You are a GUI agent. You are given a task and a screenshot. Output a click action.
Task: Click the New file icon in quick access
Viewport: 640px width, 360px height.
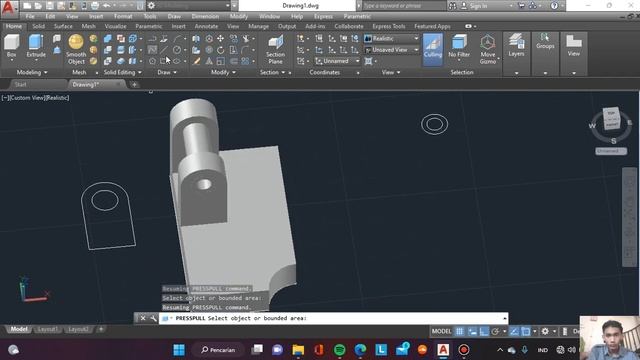point(27,6)
